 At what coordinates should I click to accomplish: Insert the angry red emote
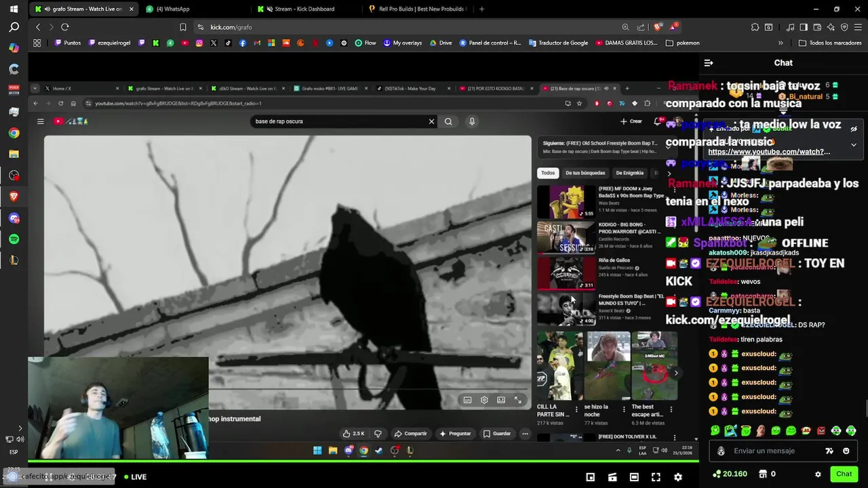821,430
